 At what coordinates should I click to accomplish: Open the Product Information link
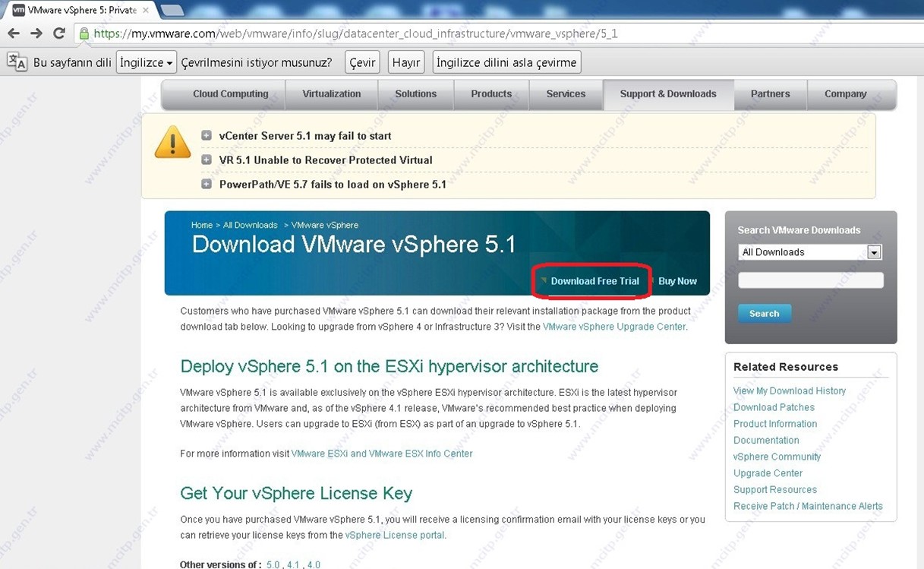coord(775,424)
